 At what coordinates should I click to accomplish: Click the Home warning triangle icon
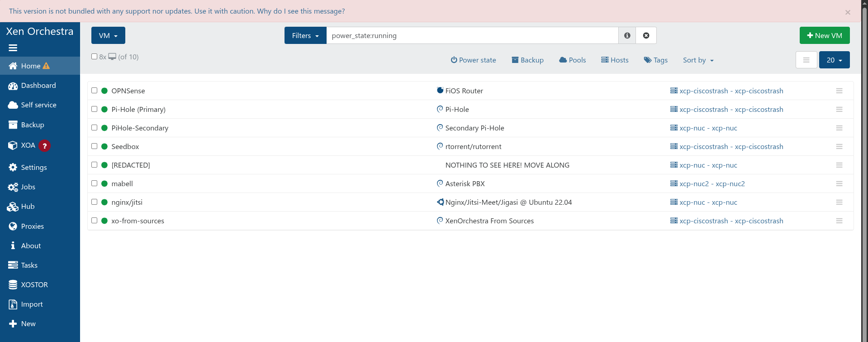(x=46, y=66)
